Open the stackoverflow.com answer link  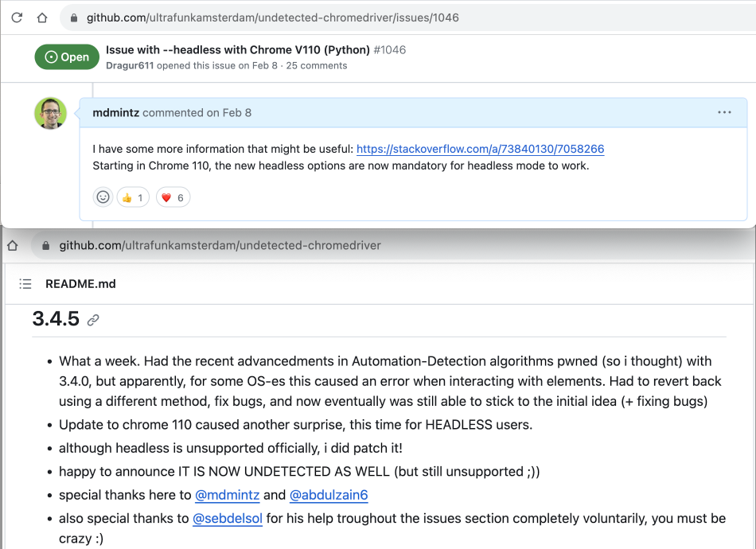click(480, 149)
